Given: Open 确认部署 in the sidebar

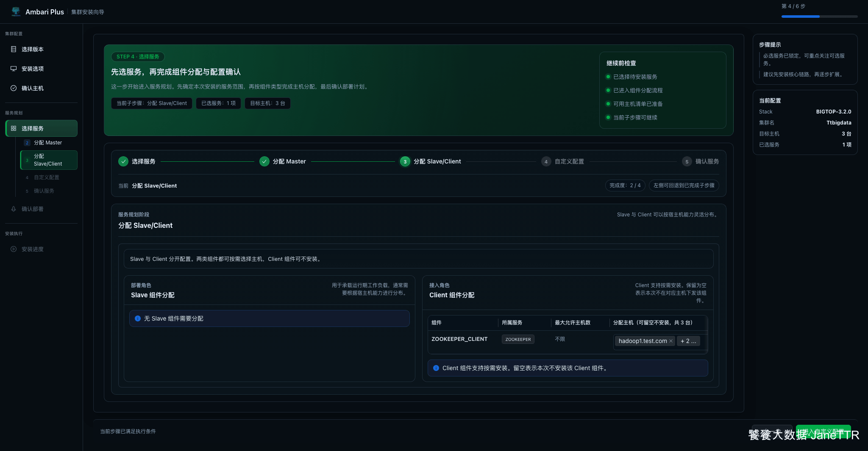Looking at the screenshot, I should tap(41, 209).
